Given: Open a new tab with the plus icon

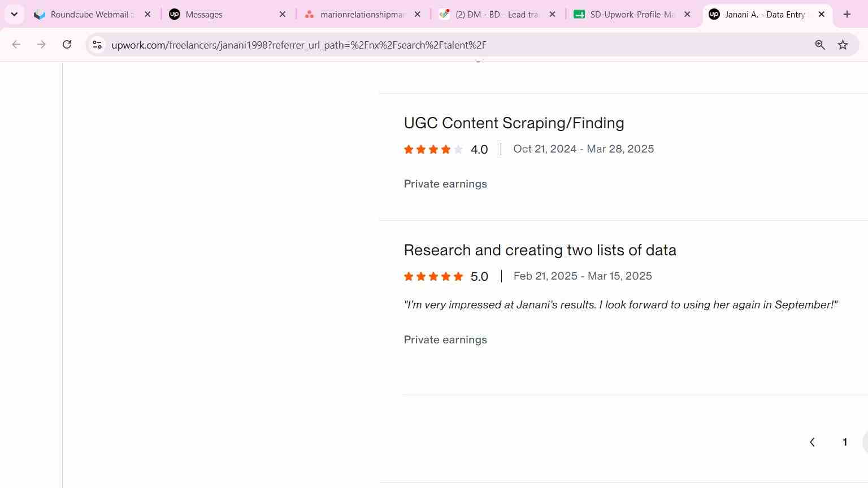Looking at the screenshot, I should tap(847, 14).
